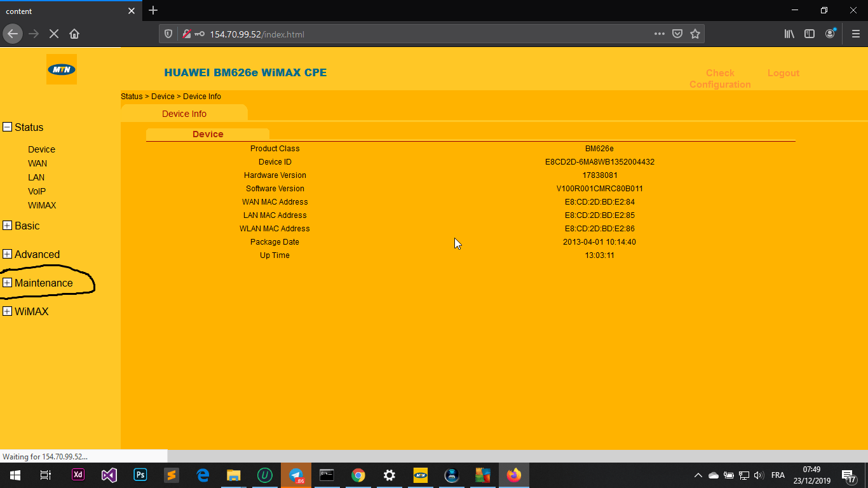Viewport: 868px width, 488px height.
Task: Open Task View in the taskbar
Action: point(45,475)
